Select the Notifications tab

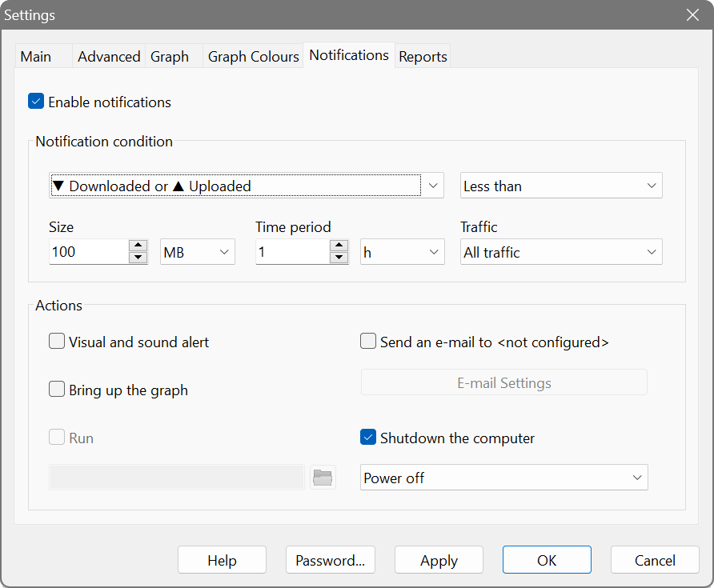point(349,55)
